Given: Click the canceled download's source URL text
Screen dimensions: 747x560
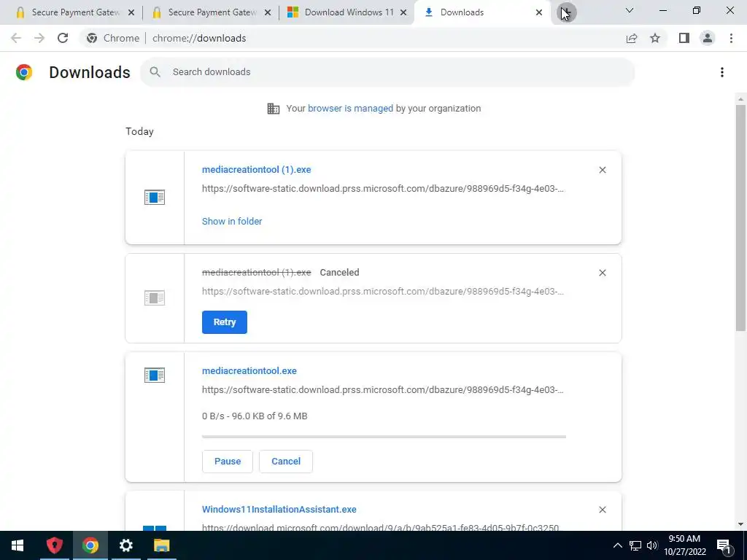Looking at the screenshot, I should (x=382, y=292).
